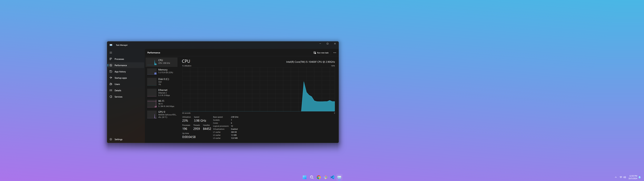Open the Services gear icon

point(111,97)
